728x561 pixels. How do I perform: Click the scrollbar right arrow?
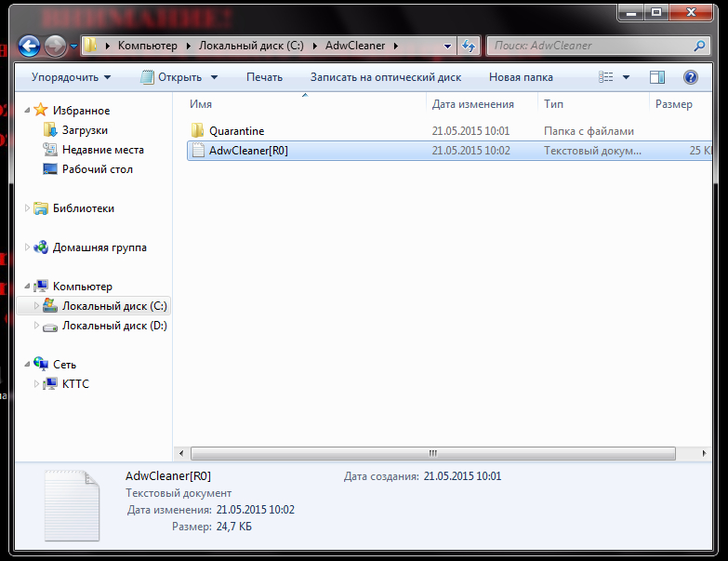click(705, 453)
